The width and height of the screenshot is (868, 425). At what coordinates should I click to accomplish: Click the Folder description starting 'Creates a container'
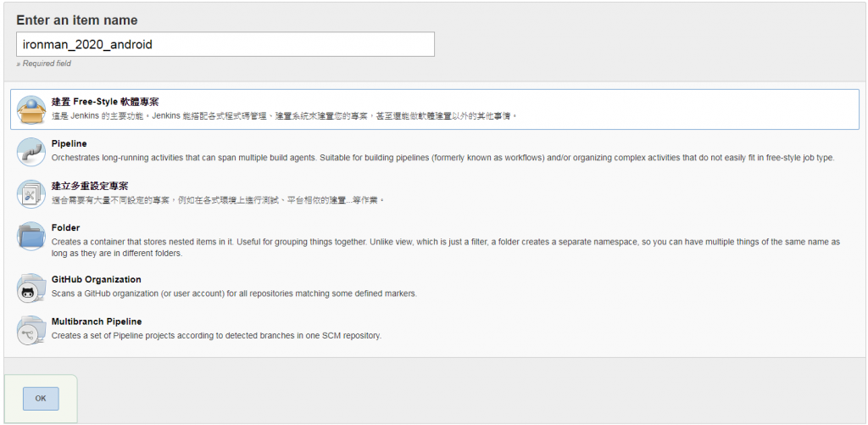click(x=446, y=249)
